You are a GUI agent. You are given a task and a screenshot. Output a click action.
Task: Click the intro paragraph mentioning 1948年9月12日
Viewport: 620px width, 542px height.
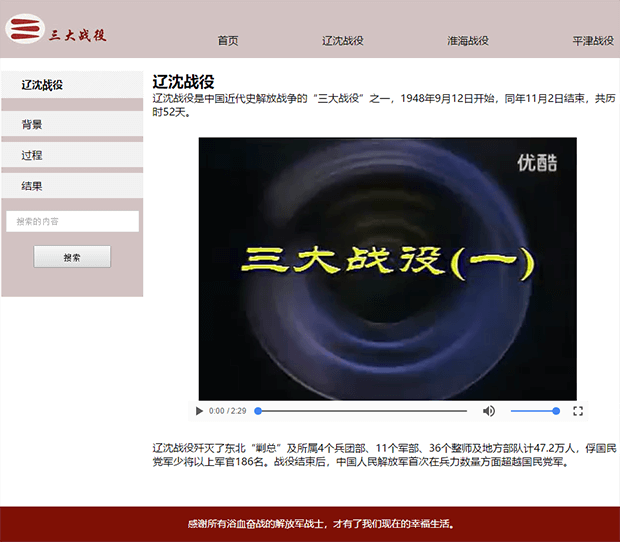click(x=384, y=105)
